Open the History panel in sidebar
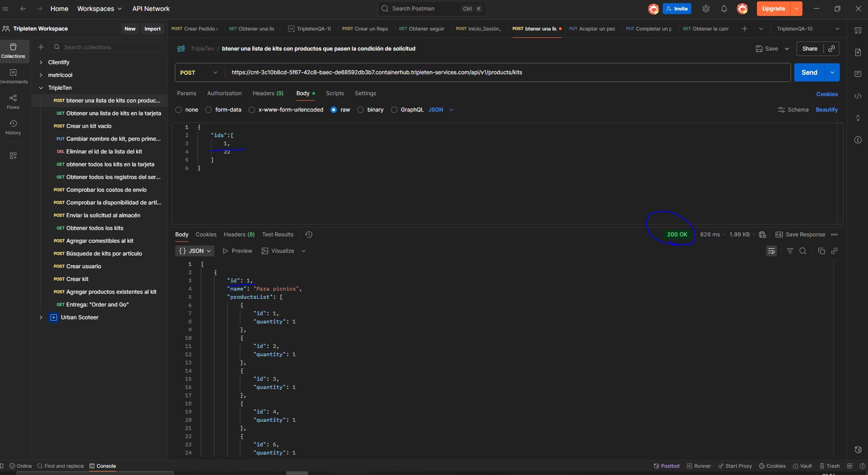This screenshot has height=475, width=868. [13, 127]
